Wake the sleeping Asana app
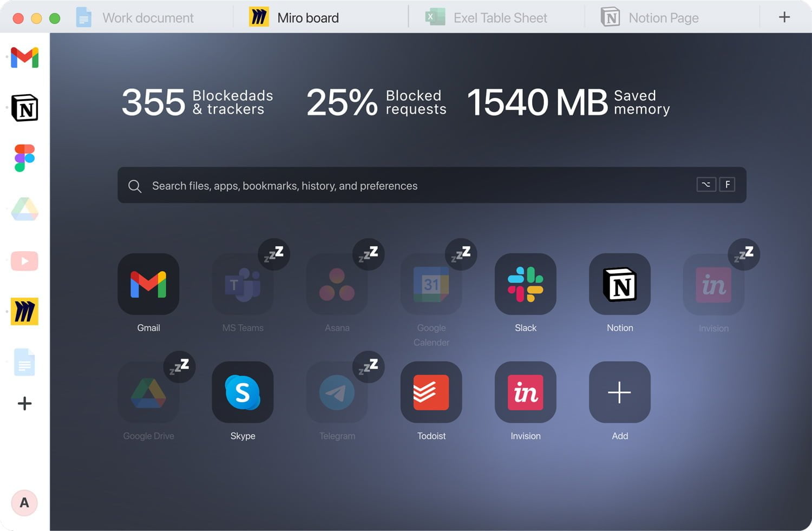The image size is (812, 531). (x=337, y=284)
